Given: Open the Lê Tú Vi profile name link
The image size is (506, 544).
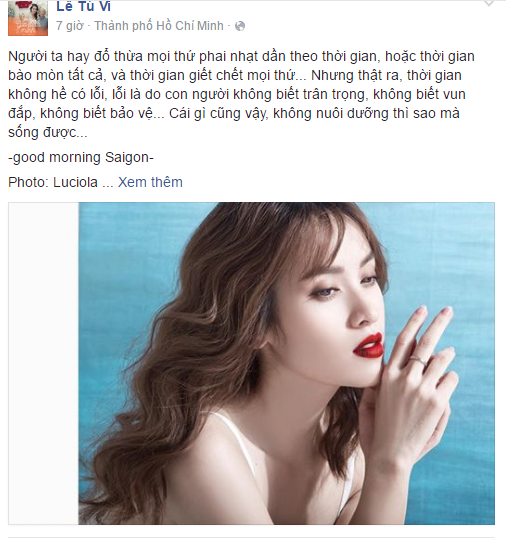Looking at the screenshot, I should tap(83, 6).
